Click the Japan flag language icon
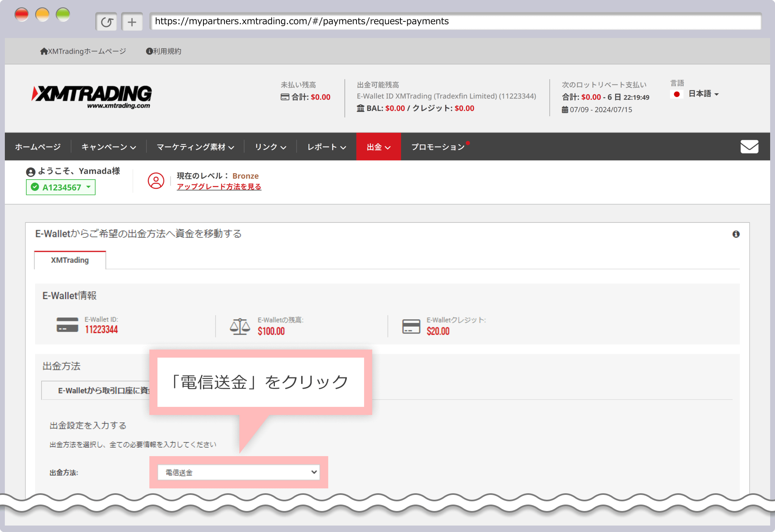 pyautogui.click(x=677, y=94)
